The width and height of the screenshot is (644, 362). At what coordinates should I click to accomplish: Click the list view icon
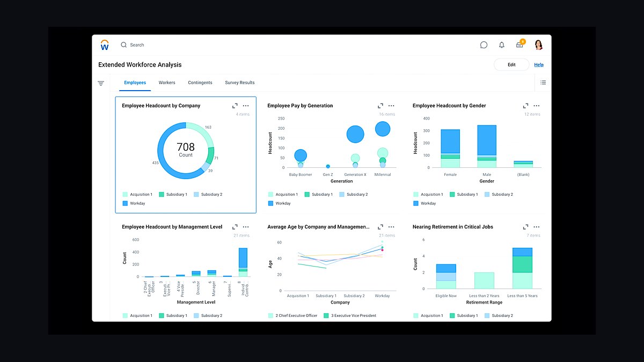click(543, 83)
